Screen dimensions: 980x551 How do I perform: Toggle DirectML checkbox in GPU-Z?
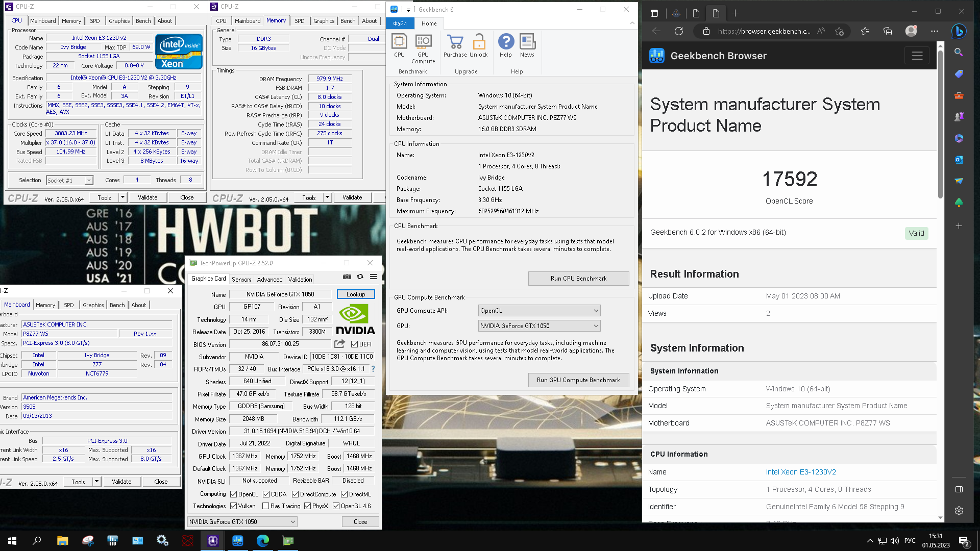point(344,494)
